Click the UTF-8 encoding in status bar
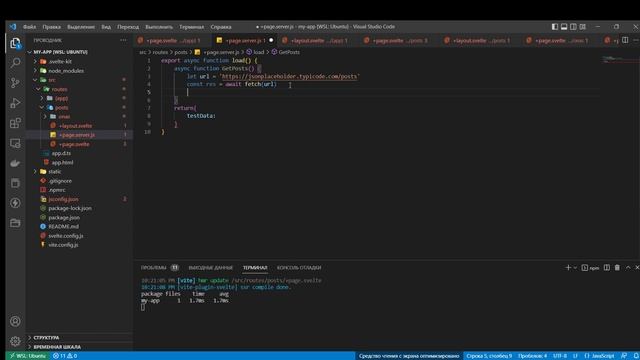Screen dimensions: 640x360 [x=560, y=356]
